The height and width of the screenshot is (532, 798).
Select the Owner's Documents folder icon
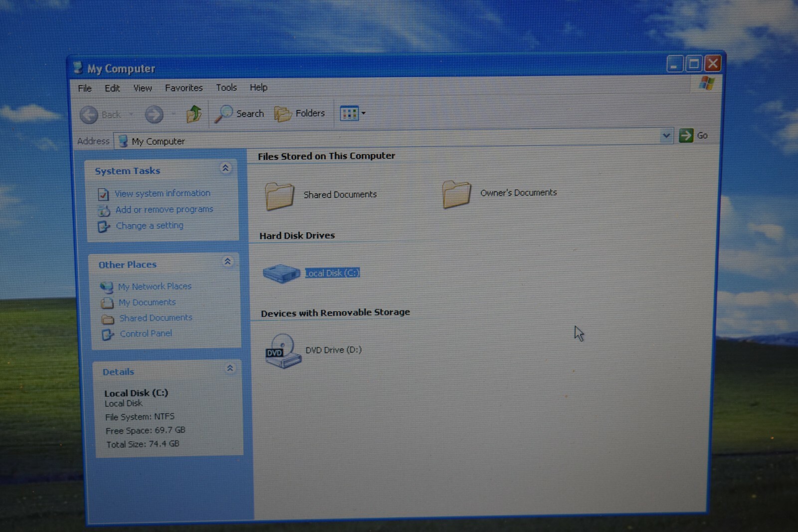(x=456, y=194)
